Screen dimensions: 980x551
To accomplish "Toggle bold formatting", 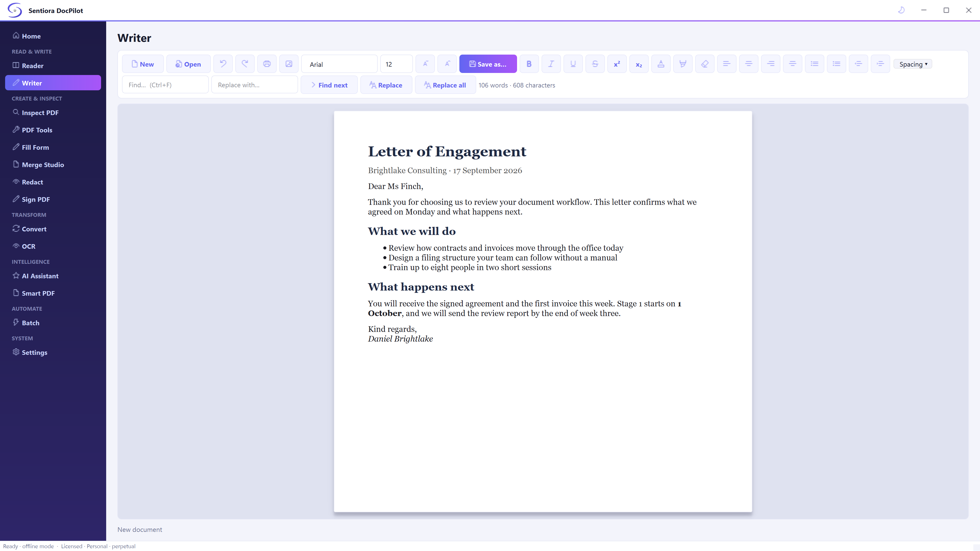I will click(529, 64).
